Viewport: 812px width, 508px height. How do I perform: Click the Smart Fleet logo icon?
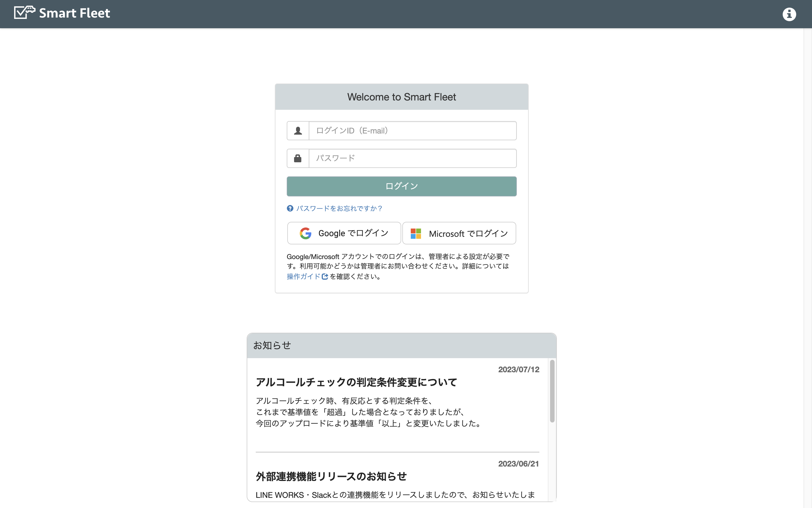pos(25,13)
